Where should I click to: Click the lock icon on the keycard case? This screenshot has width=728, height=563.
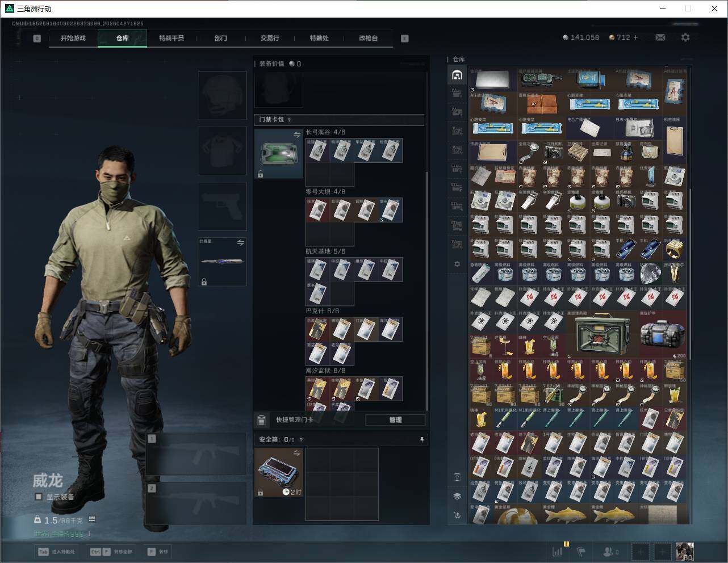point(260,174)
